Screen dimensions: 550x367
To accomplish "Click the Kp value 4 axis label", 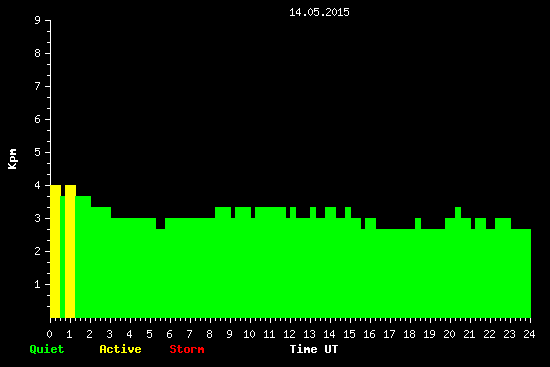I will 38,186.
